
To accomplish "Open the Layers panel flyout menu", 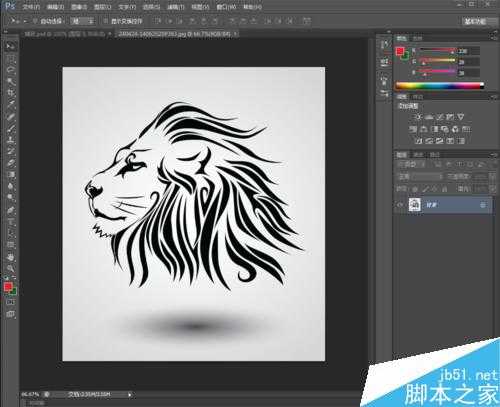I will [x=493, y=155].
